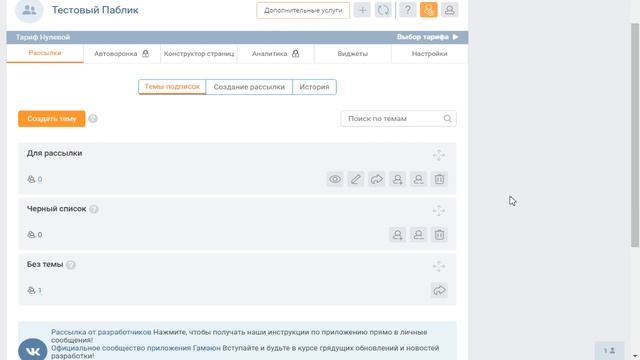The height and width of the screenshot is (360, 640).
Task: Click the orange highlighted header icon
Action: pyautogui.click(x=429, y=10)
